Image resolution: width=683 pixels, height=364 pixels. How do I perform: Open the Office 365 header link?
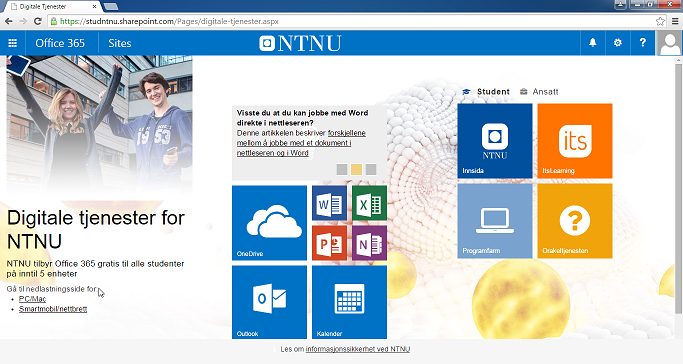coord(60,43)
